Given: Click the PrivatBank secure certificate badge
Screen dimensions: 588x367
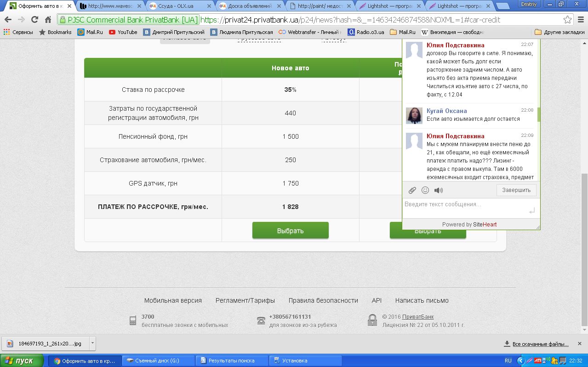Looking at the screenshot, I should [129, 20].
